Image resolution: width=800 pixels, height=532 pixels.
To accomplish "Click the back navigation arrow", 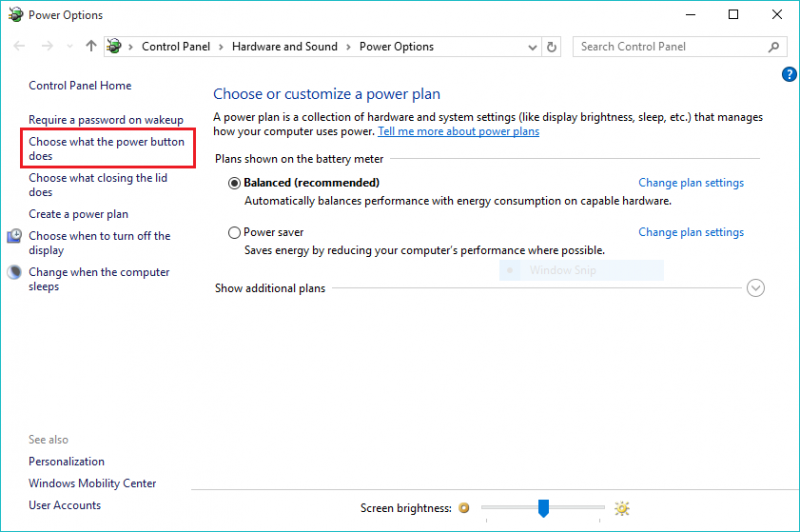I will click(20, 46).
